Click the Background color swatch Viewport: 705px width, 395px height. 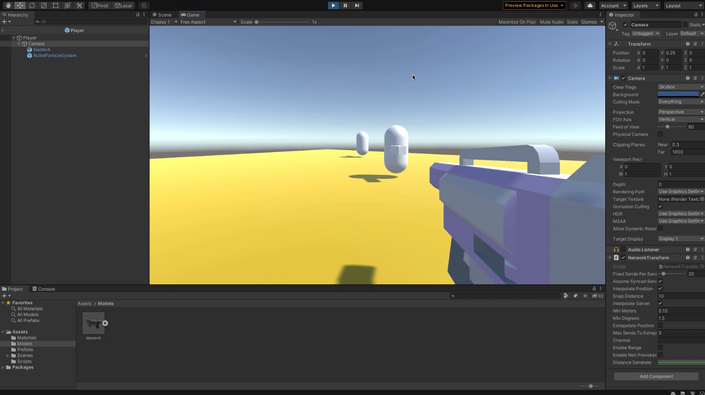[678, 94]
